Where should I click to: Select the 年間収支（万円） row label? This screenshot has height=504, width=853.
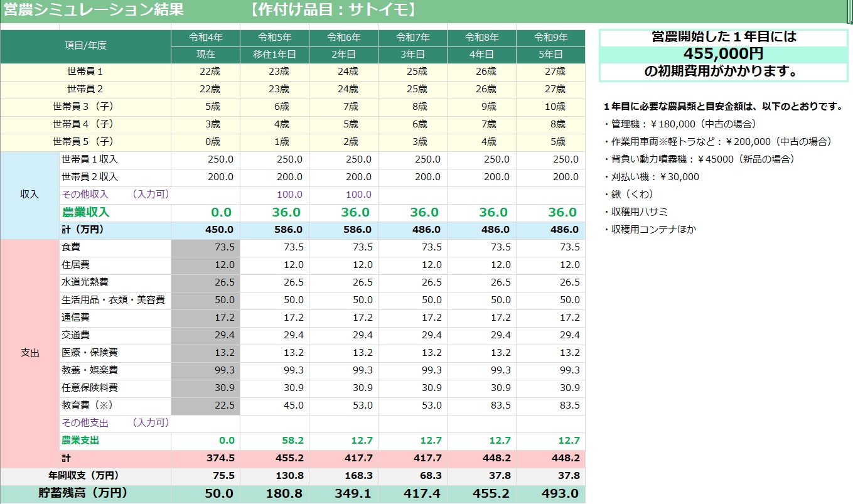pyautogui.click(x=86, y=476)
